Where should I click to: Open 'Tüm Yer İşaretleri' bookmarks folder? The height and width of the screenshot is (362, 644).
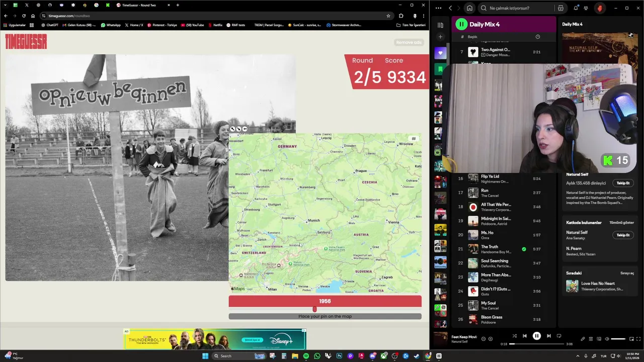(x=411, y=25)
